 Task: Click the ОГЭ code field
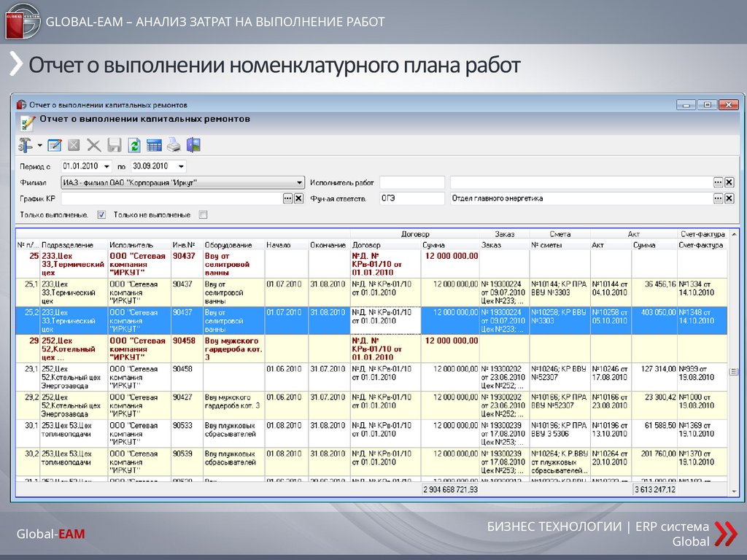(412, 198)
